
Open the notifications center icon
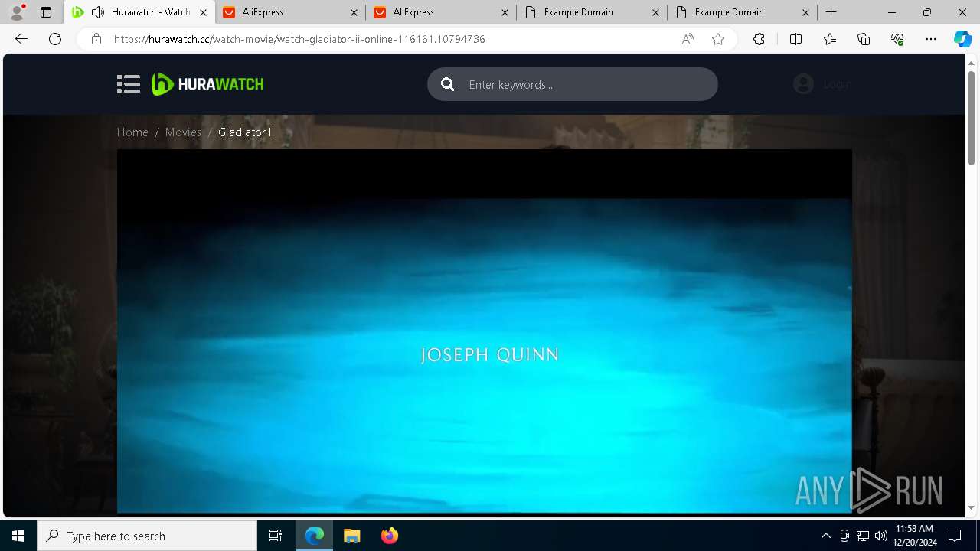[x=955, y=536]
